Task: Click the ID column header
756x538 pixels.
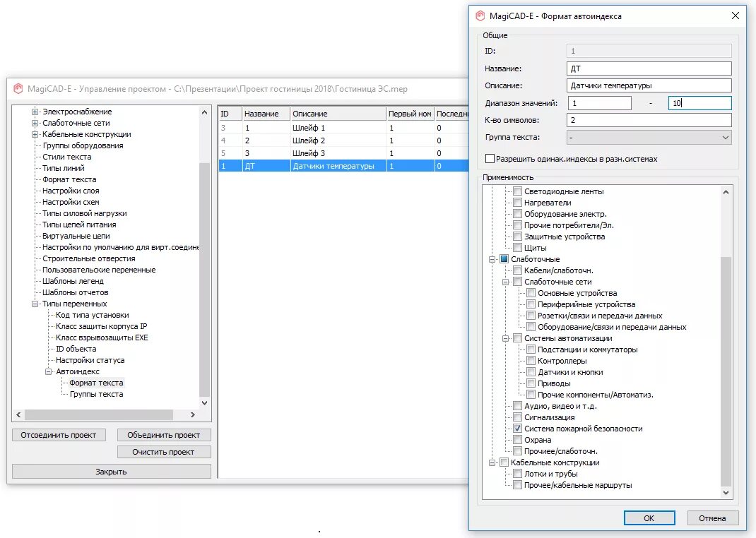Action: 230,114
